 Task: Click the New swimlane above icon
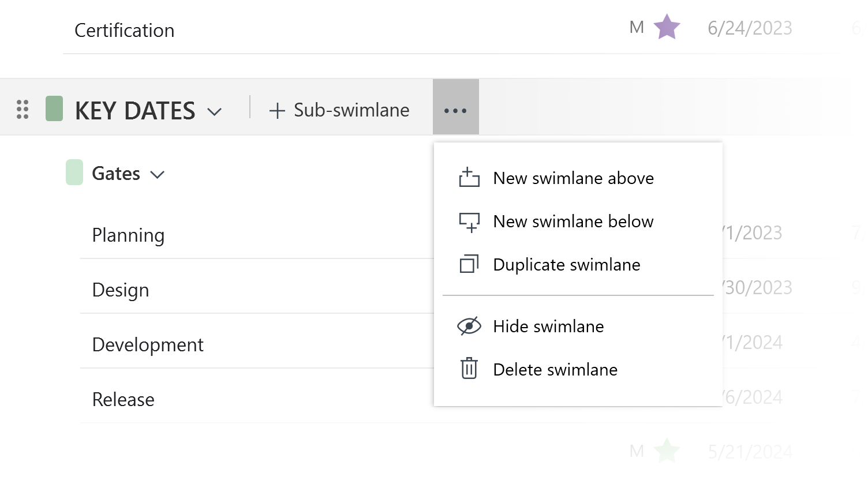pyautogui.click(x=469, y=178)
